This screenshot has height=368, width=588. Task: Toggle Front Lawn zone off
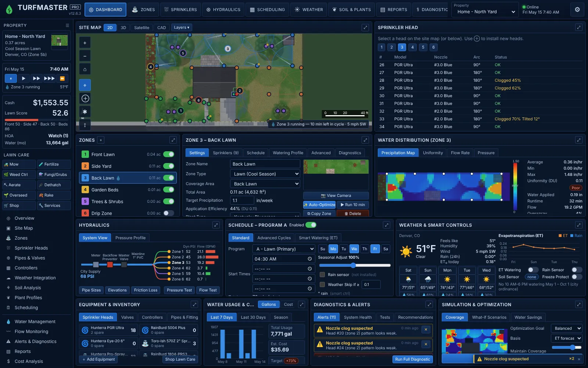(x=169, y=154)
